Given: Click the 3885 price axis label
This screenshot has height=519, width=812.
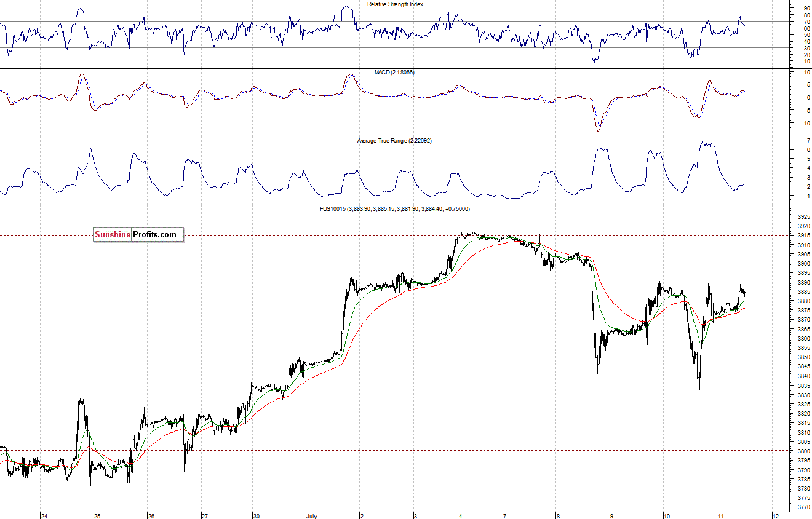Looking at the screenshot, I should pos(803,291).
